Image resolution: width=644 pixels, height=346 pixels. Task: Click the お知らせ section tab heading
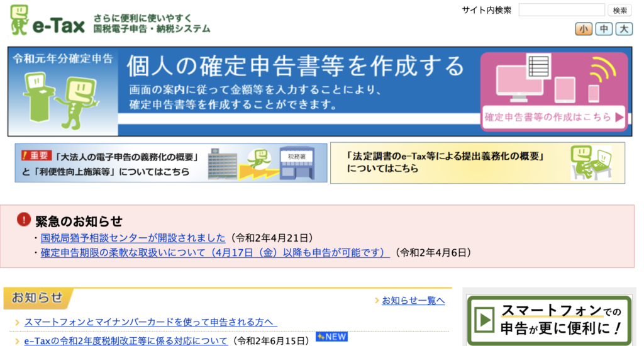pyautogui.click(x=38, y=298)
